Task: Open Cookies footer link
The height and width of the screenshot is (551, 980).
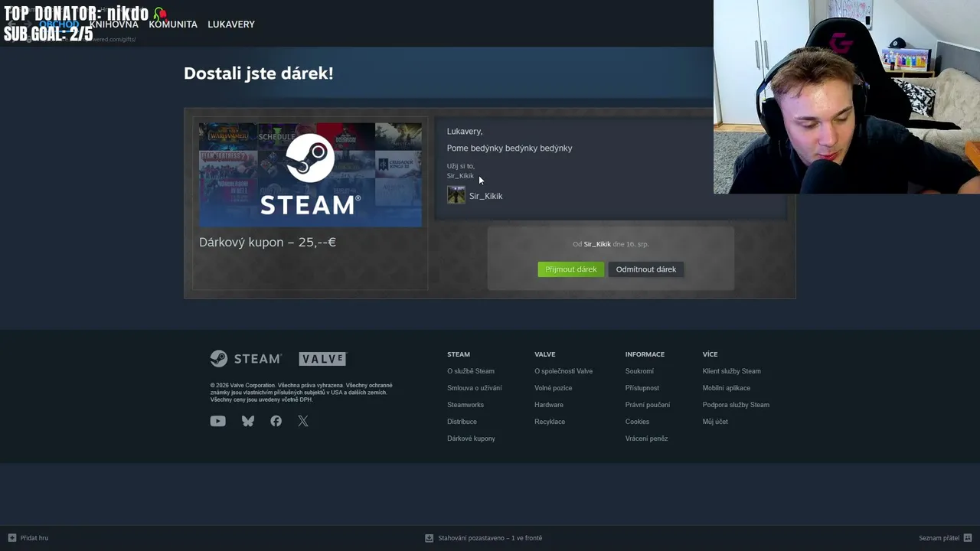Action: tap(637, 422)
